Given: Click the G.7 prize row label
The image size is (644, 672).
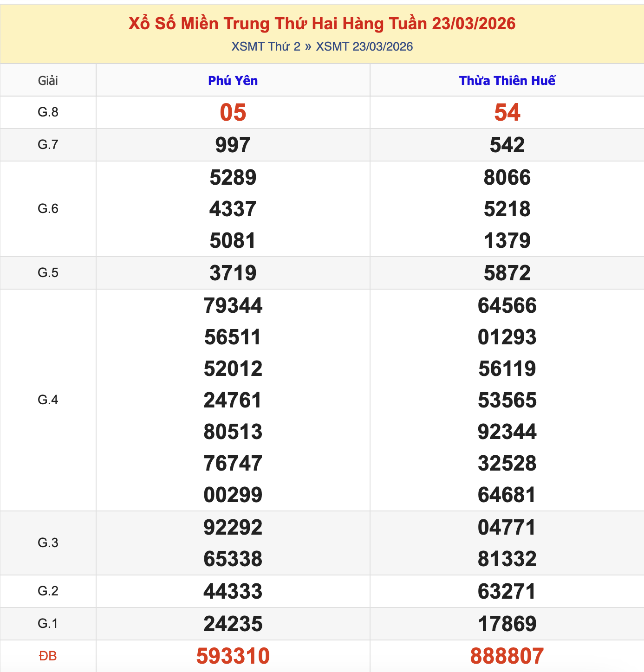Looking at the screenshot, I should (x=48, y=144).
